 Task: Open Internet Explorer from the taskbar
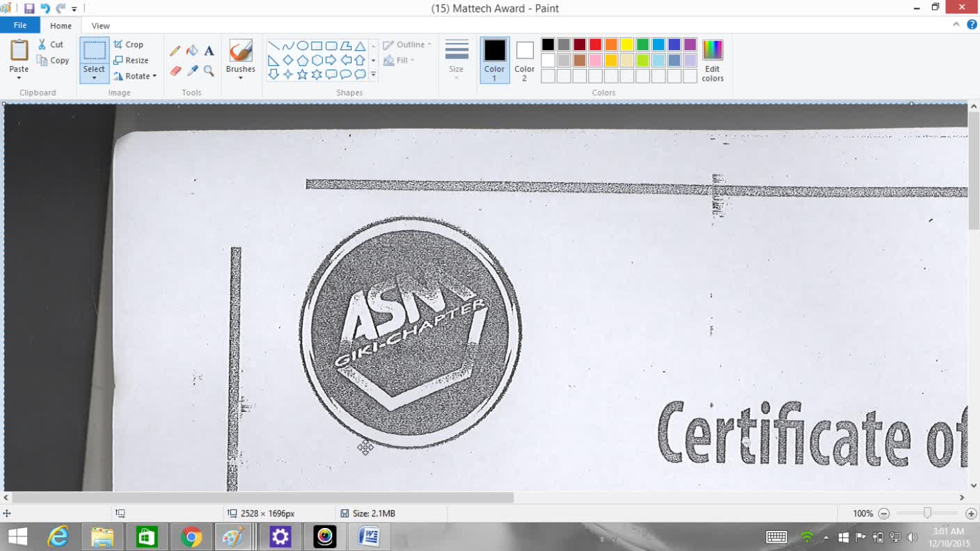point(58,536)
